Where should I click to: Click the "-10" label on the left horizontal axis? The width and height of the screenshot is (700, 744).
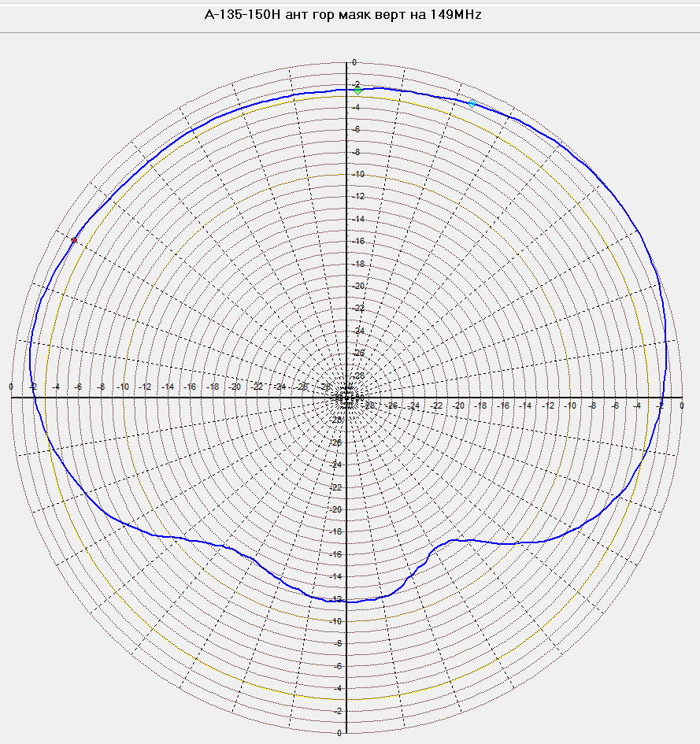[122, 387]
